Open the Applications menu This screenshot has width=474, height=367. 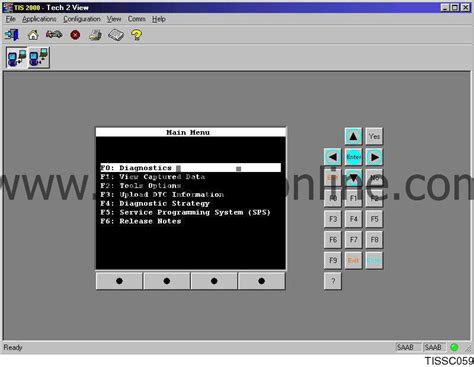coord(39,19)
